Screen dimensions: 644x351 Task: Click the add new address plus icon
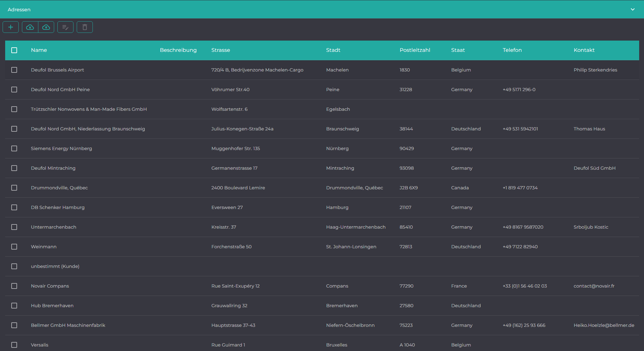(x=11, y=27)
